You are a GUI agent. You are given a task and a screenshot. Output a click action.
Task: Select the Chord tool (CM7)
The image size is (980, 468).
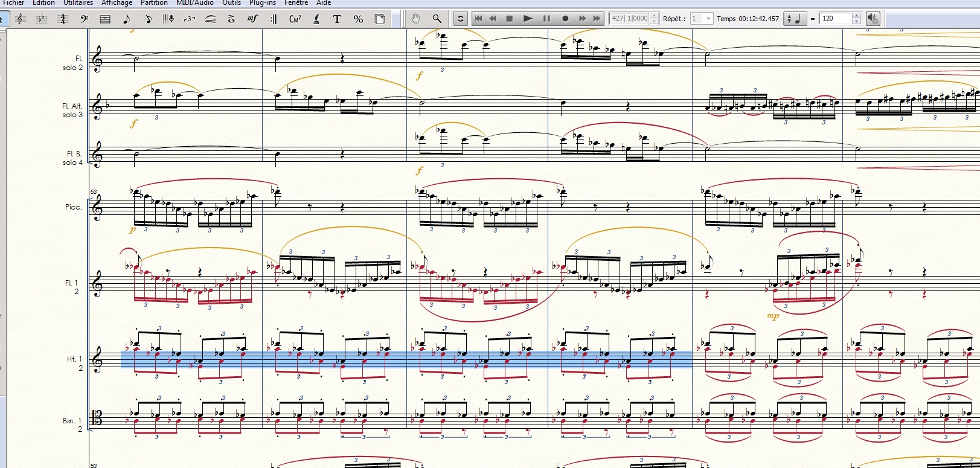295,19
